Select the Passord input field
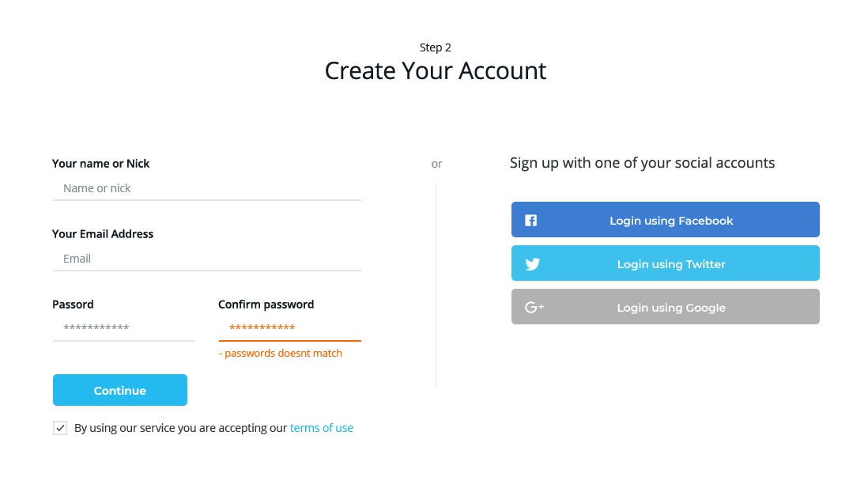 (123, 328)
